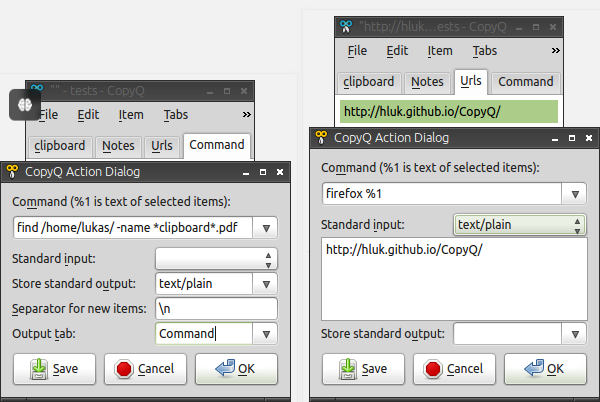Click the Store standard output text/plain field in the left dialog
The width and height of the screenshot is (600, 402).
(x=204, y=284)
